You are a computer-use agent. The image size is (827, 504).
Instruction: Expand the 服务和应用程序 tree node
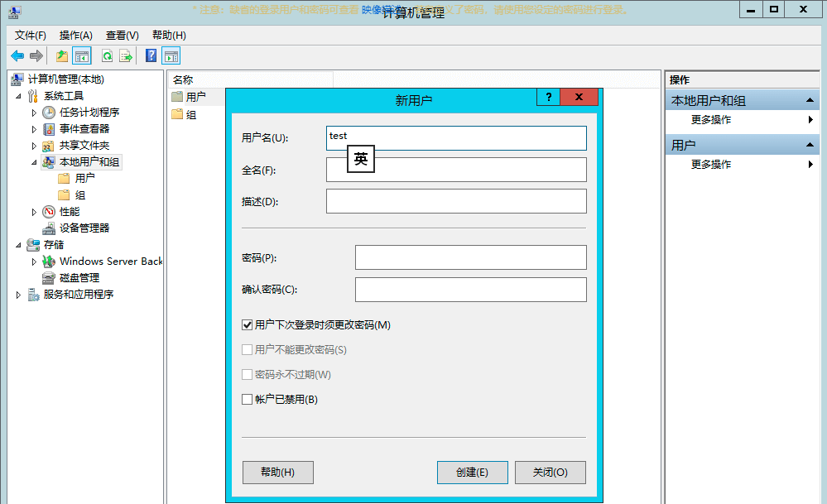click(18, 295)
